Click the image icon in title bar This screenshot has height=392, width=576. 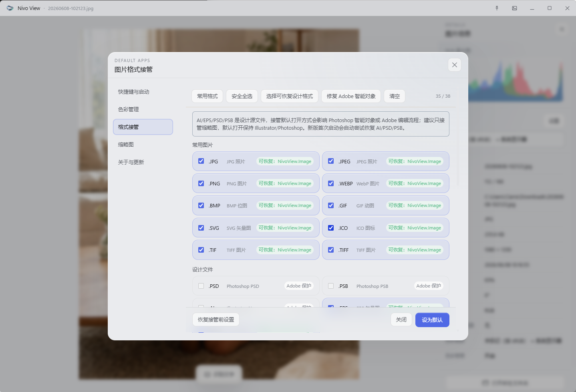point(514,8)
